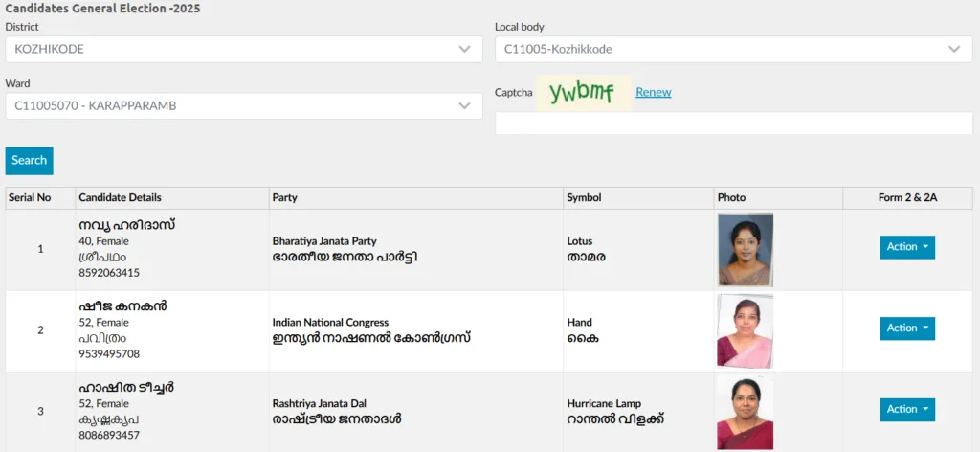Screen dimensions: 980x452
Task: Click inside the captcha text input field
Action: (x=732, y=124)
